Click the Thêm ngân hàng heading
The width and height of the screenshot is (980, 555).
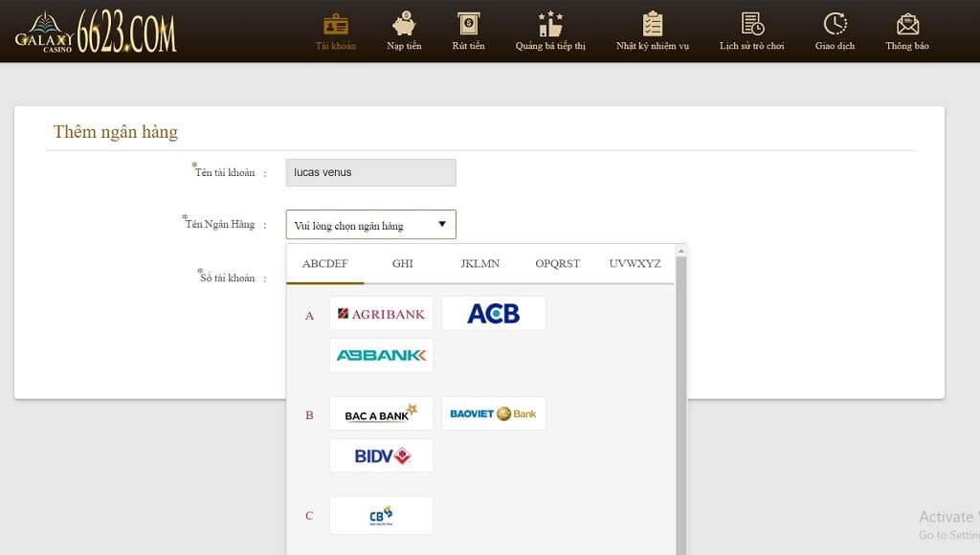coord(116,132)
